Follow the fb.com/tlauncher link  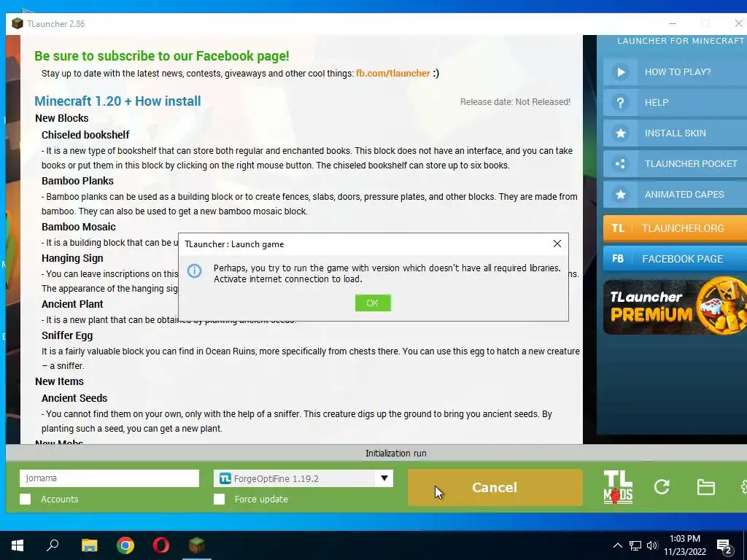coord(393,74)
